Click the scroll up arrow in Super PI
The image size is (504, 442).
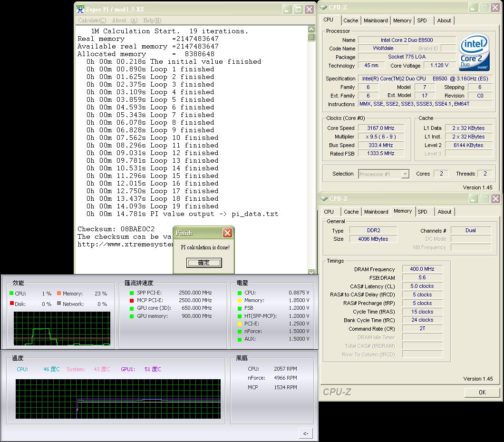tap(311, 29)
